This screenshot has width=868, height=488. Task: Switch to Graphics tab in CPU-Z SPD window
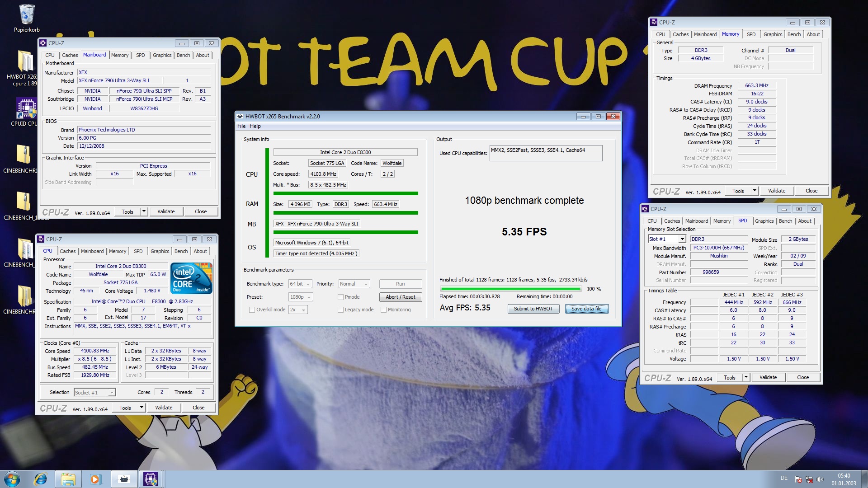coord(764,221)
